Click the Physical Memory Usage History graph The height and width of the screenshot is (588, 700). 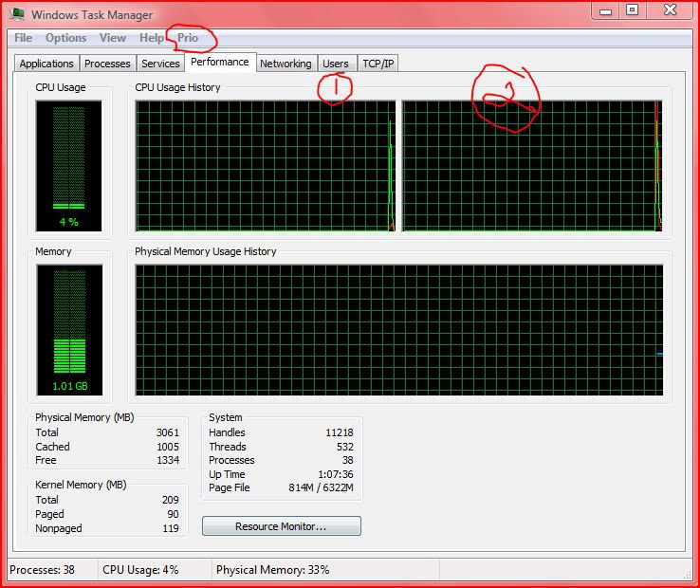[x=398, y=330]
